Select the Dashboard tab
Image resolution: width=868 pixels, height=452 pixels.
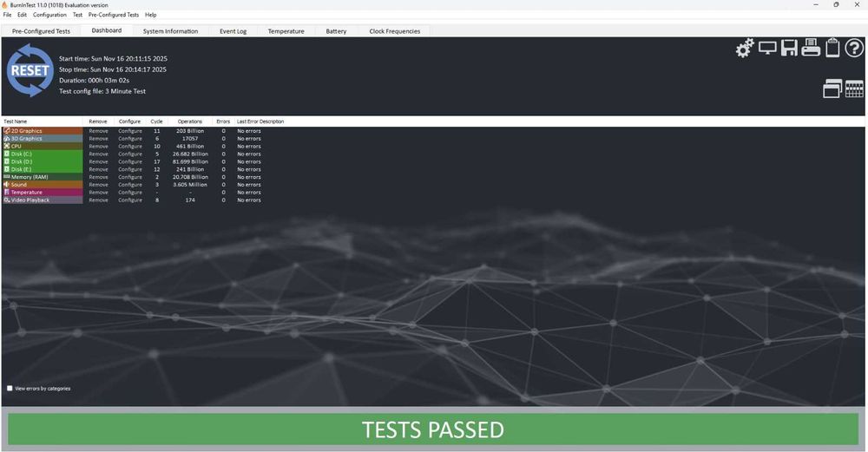[106, 30]
